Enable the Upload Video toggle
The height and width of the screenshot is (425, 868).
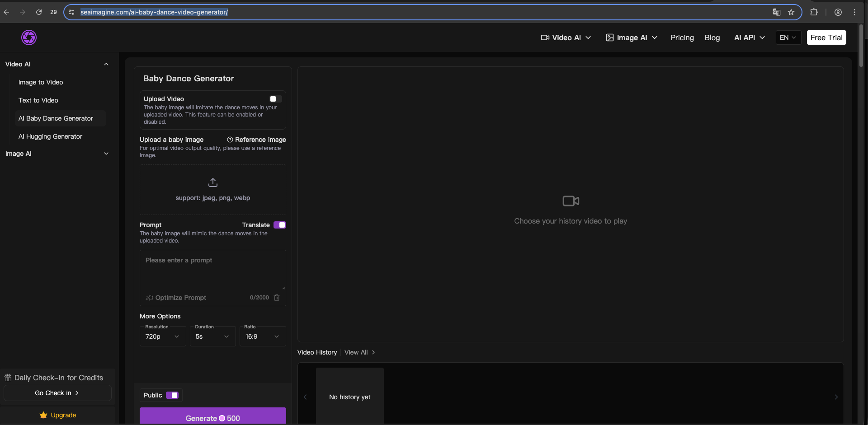pos(275,99)
